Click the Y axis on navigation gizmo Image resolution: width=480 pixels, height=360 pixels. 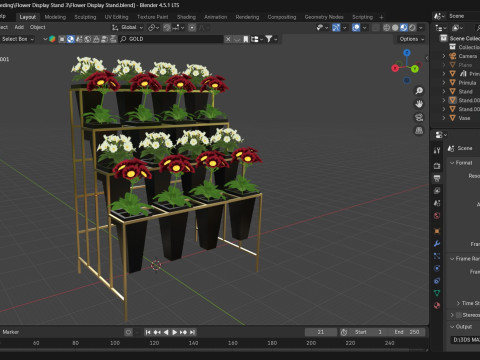coord(415,69)
